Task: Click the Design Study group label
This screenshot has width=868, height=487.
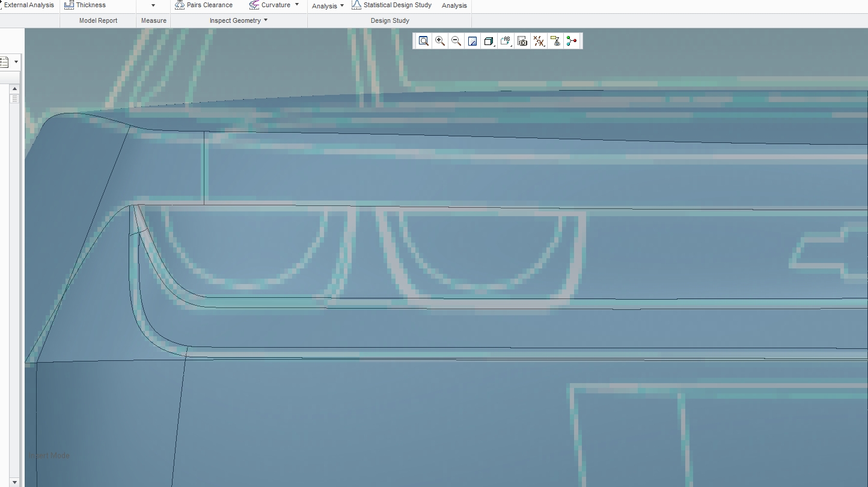Action: 390,20
